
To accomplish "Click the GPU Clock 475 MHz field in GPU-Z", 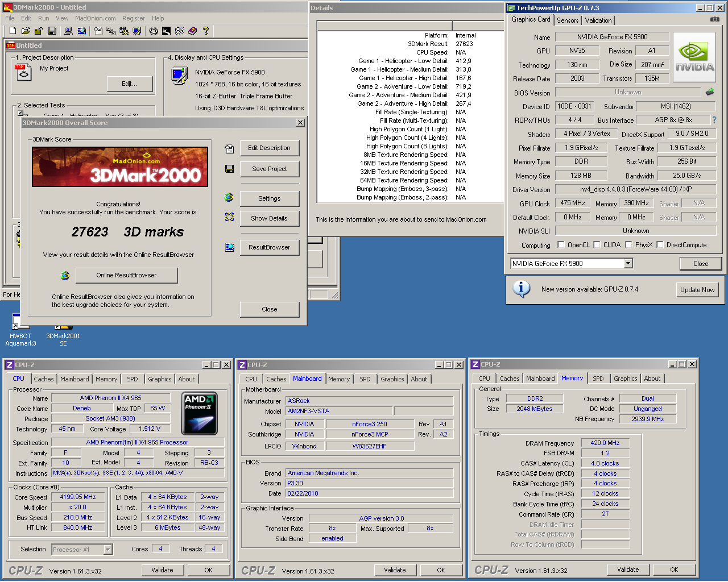I will 573,203.
